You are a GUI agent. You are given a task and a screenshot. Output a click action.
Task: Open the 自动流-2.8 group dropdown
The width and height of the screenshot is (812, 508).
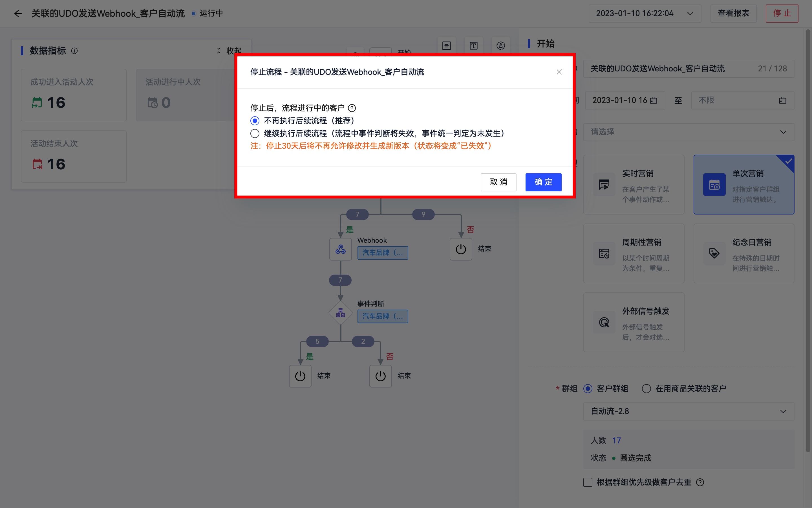click(x=689, y=411)
